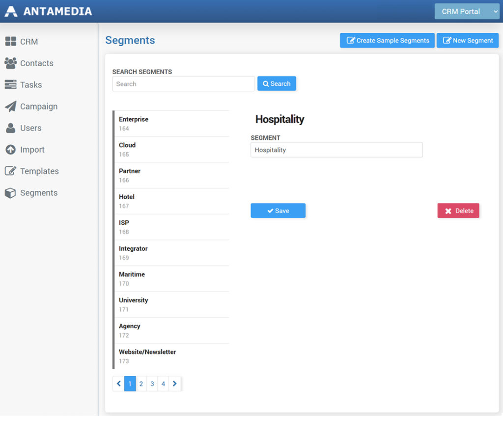Open the Users section
The image size is (503, 448).
click(31, 128)
